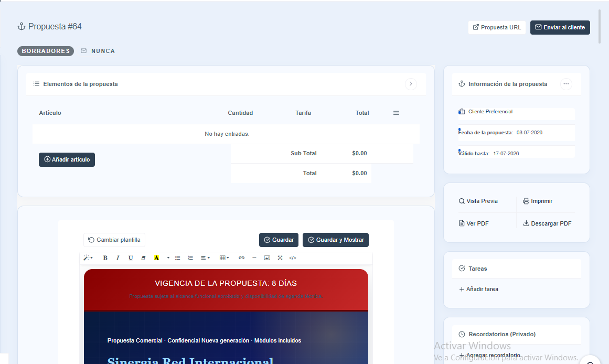609x364 pixels.
Task: Toggle bold formatting in the editor
Action: click(105, 258)
